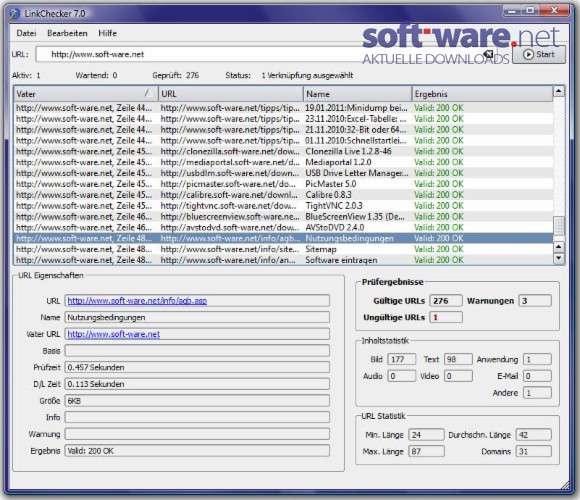Click the empty Info field

197,417
